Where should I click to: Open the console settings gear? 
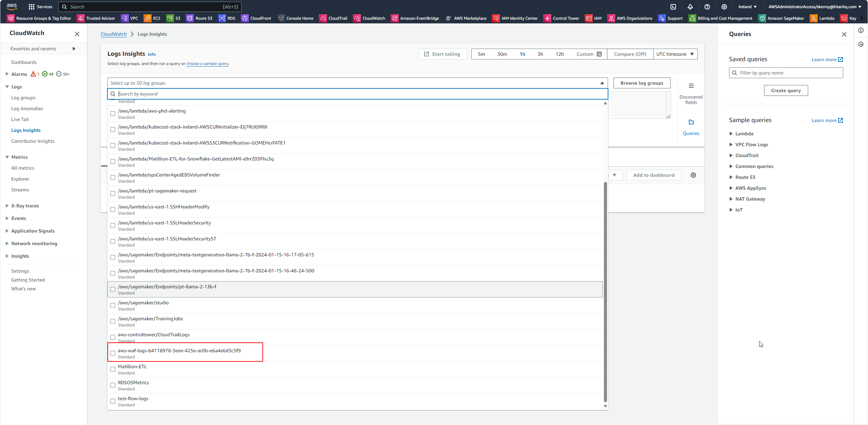coord(724,7)
